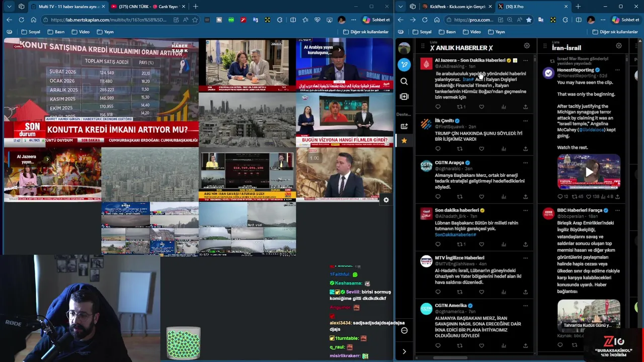Open Copilot Sohbet et in right browser
This screenshot has width=644, height=362.
tap(625, 20)
